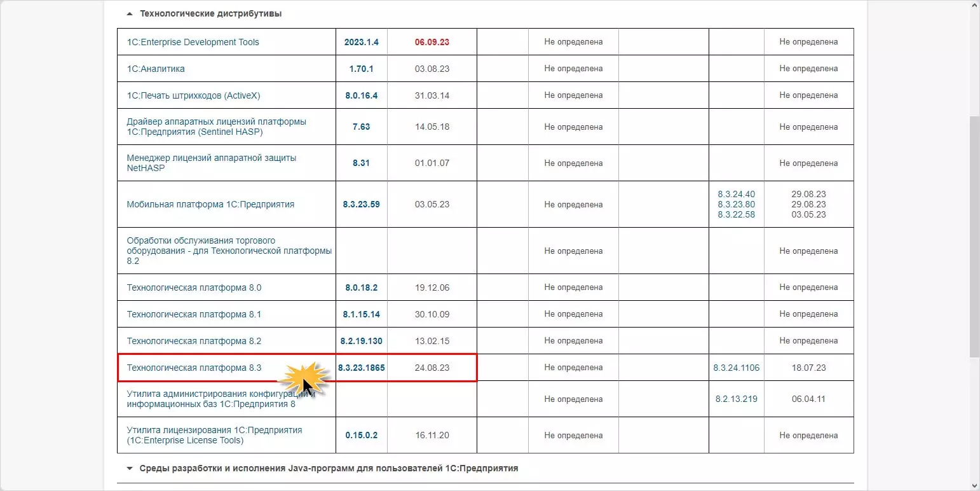Select mobile platform version 8.3.23.59
The height and width of the screenshot is (491, 980).
[362, 204]
